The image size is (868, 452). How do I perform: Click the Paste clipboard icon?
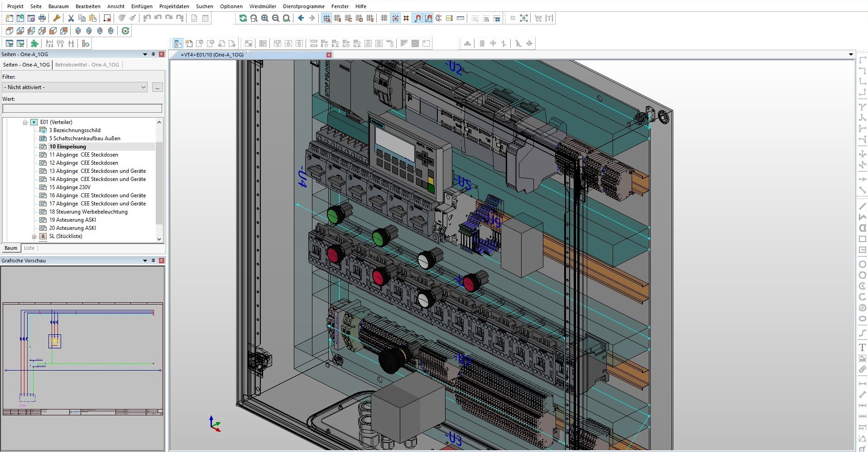93,18
